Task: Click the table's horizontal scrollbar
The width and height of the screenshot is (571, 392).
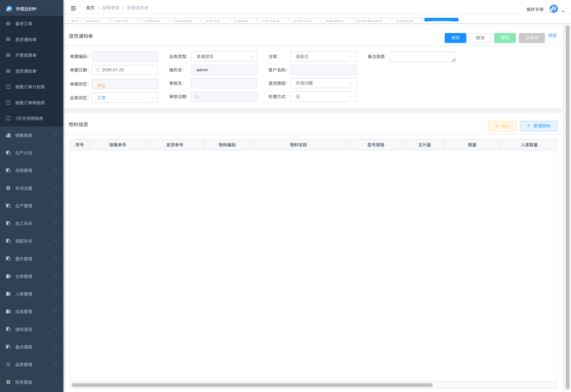Action: click(x=252, y=385)
